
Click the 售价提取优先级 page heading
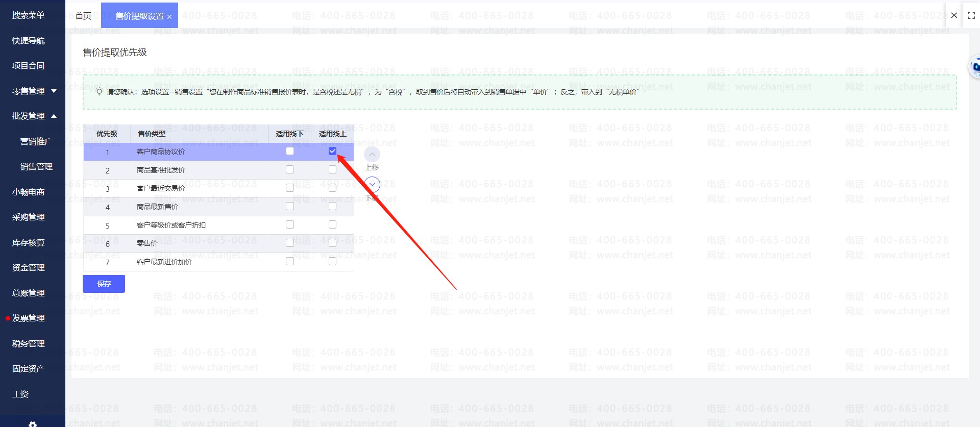[x=115, y=52]
